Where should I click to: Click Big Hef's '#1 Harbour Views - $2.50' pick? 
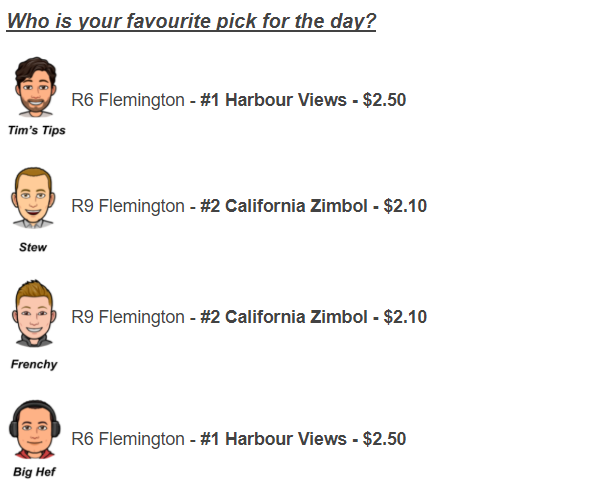click(303, 439)
